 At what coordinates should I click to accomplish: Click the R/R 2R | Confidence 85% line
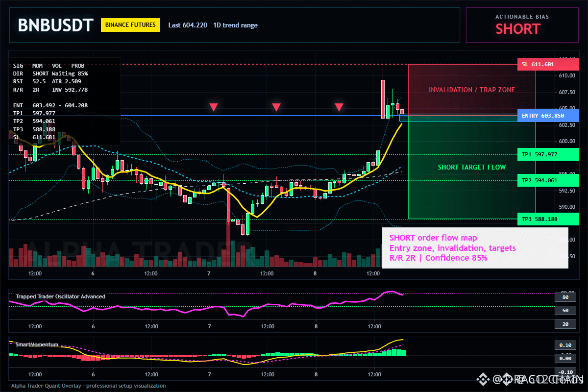coord(438,258)
